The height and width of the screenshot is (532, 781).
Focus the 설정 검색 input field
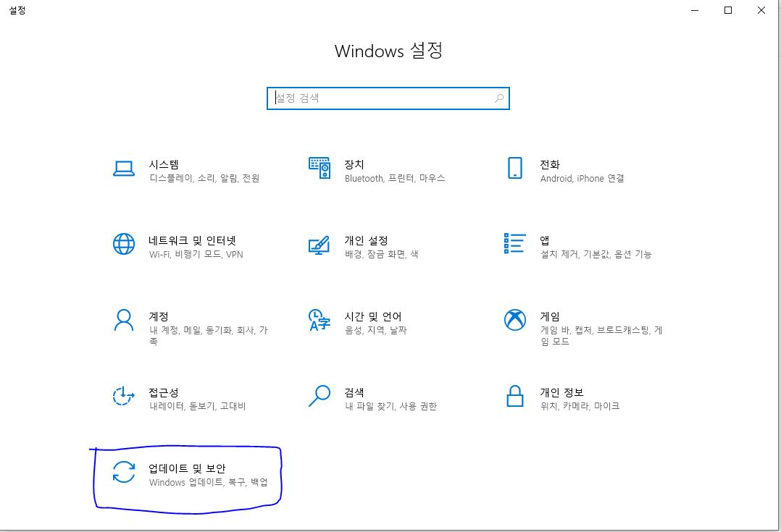pyautogui.click(x=388, y=98)
